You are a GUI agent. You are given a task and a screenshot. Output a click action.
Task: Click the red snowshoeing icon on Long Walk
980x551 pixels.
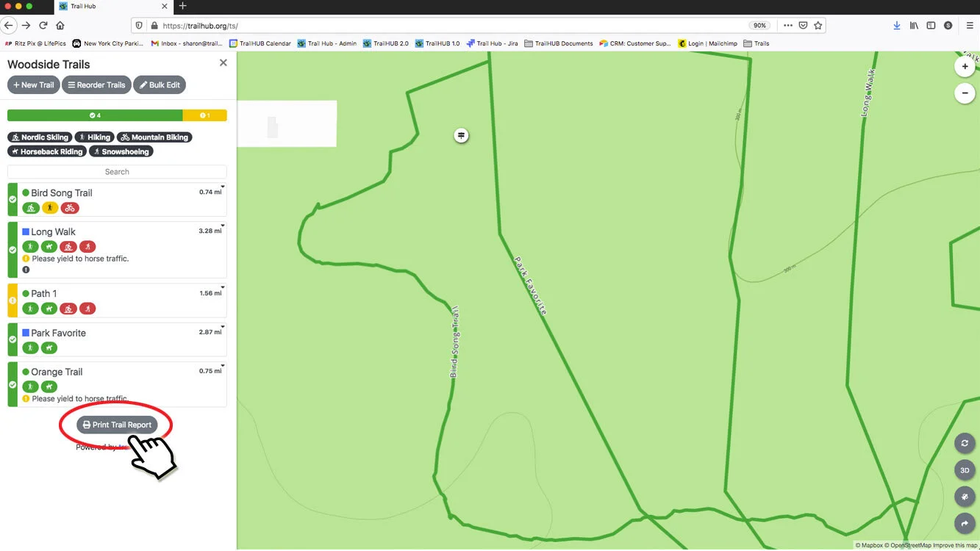pos(87,247)
